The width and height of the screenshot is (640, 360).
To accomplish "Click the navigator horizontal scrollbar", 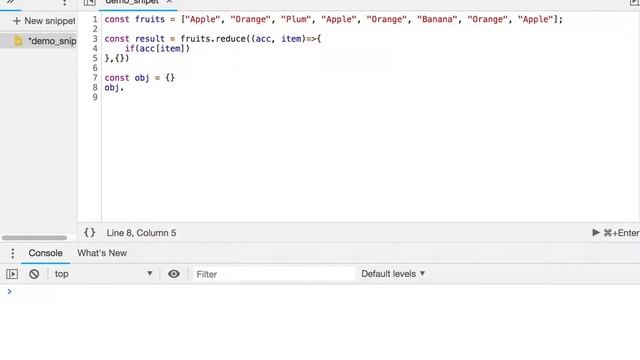I will (x=34, y=238).
